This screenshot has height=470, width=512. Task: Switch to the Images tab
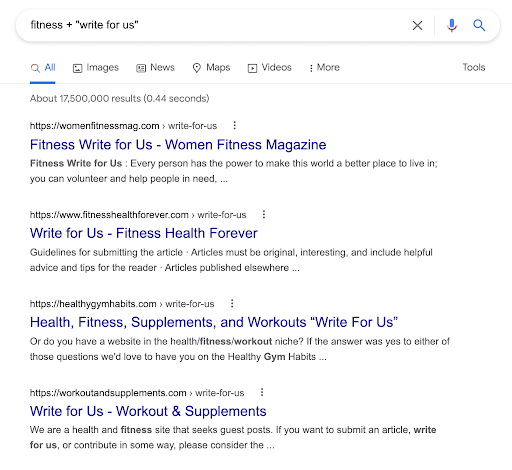tap(96, 68)
